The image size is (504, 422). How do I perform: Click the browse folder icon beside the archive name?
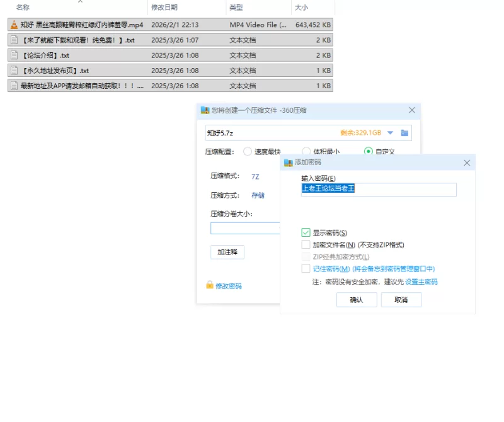click(405, 133)
